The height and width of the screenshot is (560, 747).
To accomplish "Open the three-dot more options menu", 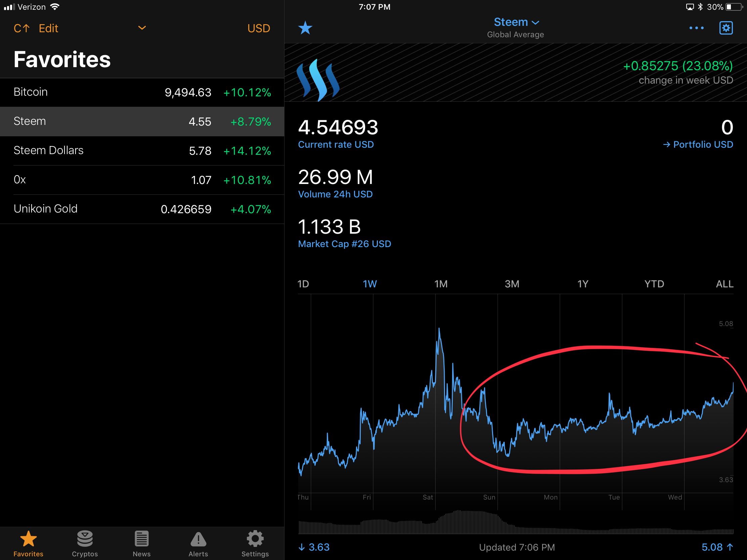I will (x=696, y=28).
